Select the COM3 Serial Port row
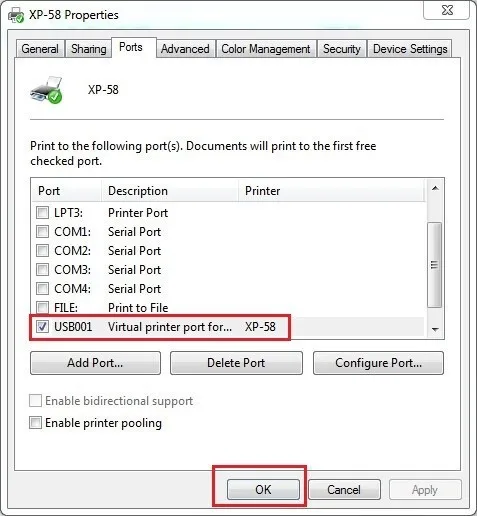Image resolution: width=477 pixels, height=516 pixels. click(x=228, y=269)
